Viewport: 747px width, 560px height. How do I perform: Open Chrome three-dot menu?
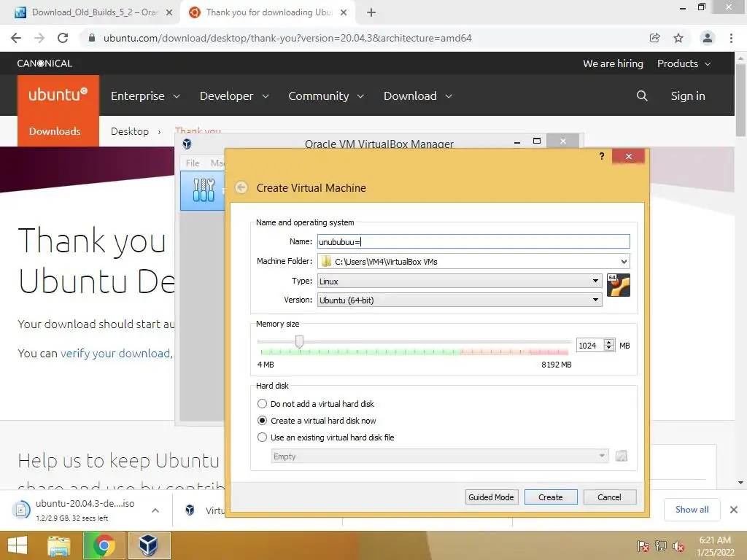click(x=731, y=38)
